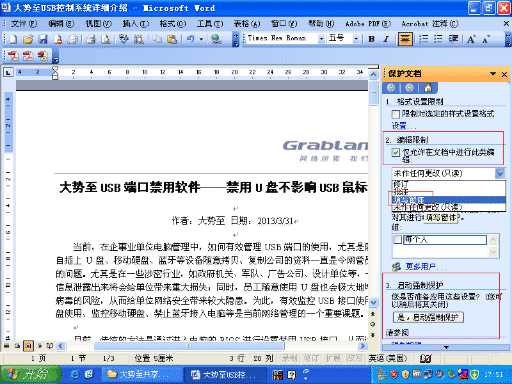Select the Tracked changes dropdown option
512x384 pixels.
click(x=449, y=184)
